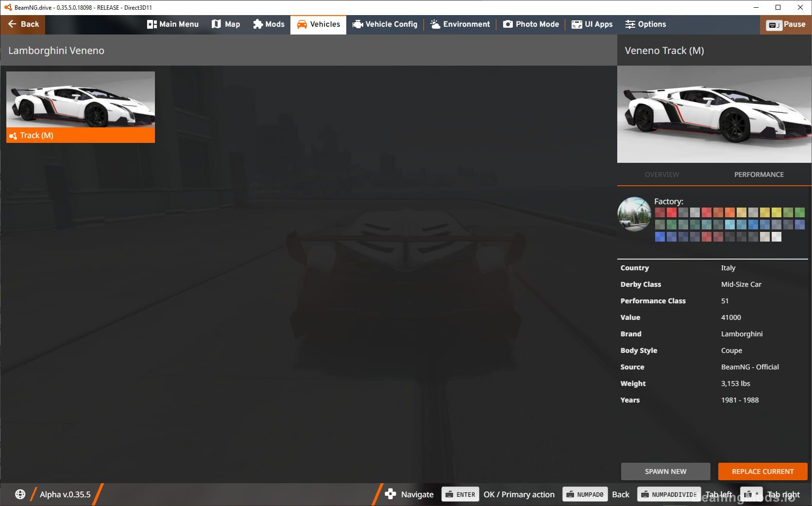This screenshot has width=812, height=506.
Task: Click REPLACE CURRENT button
Action: (x=762, y=471)
